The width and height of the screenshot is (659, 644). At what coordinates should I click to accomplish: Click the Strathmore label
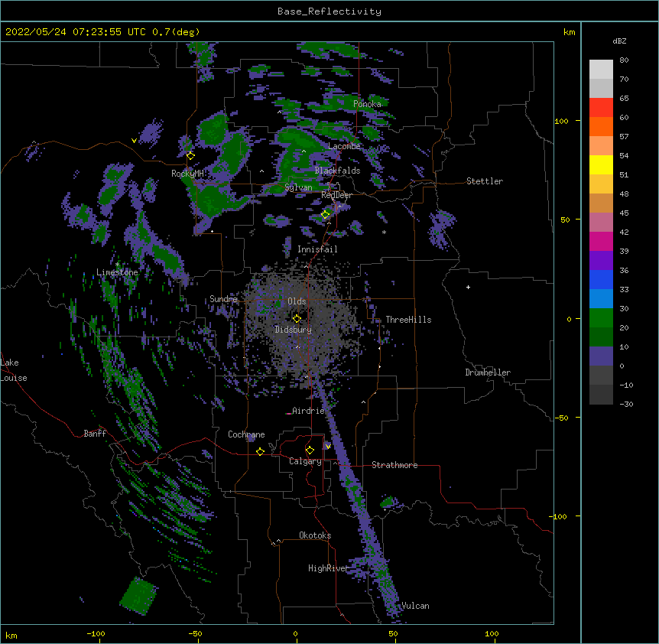coord(394,465)
